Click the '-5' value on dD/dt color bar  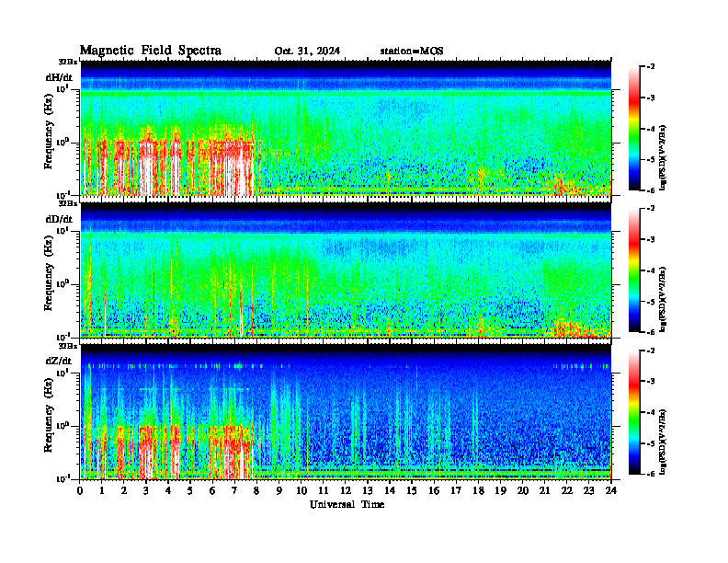tap(651, 302)
